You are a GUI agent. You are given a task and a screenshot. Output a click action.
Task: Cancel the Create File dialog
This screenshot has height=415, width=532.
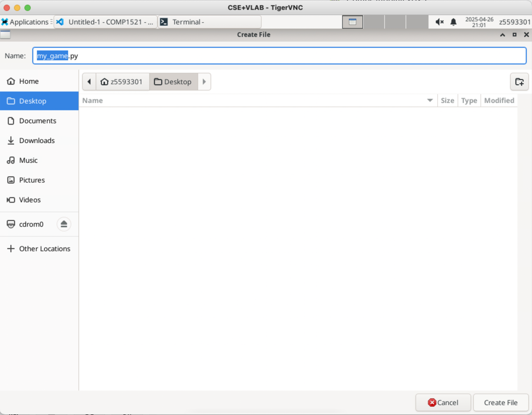click(443, 403)
